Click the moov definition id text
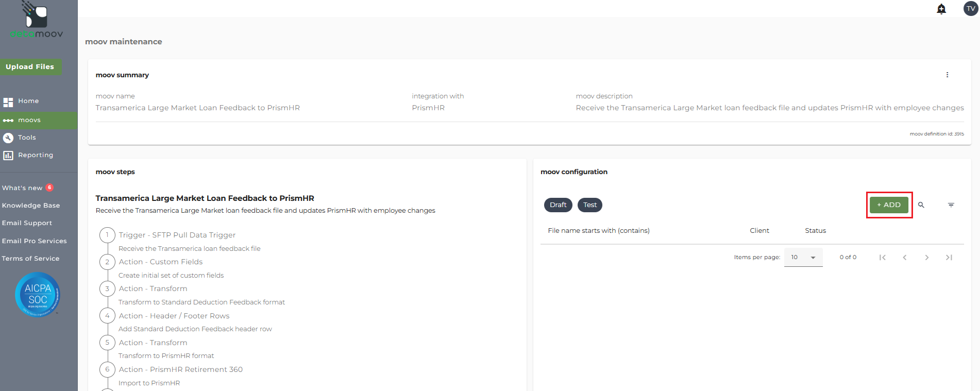 pyautogui.click(x=937, y=134)
